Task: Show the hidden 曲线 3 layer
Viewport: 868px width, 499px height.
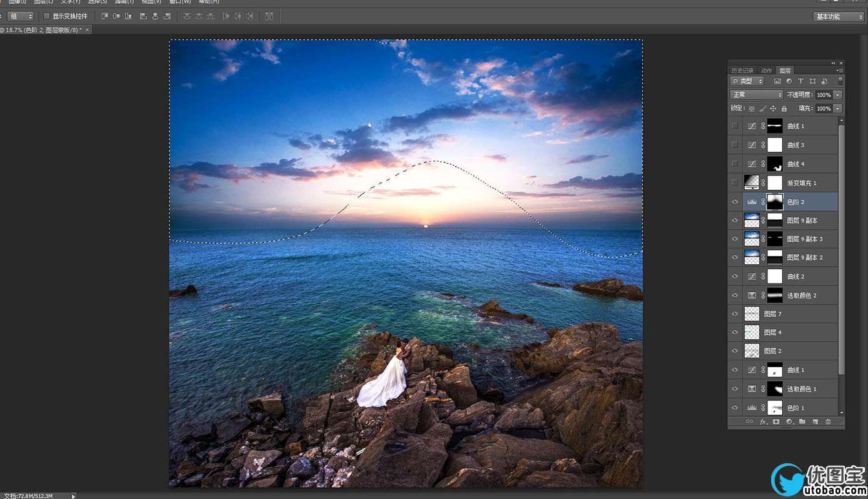Action: 735,145
